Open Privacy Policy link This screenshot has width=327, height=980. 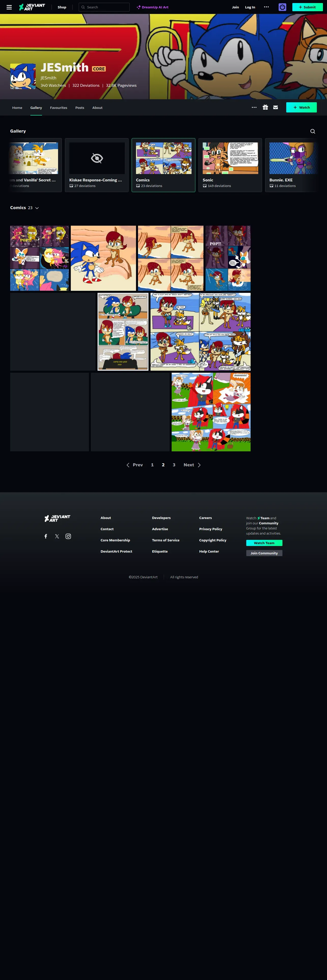point(211,529)
